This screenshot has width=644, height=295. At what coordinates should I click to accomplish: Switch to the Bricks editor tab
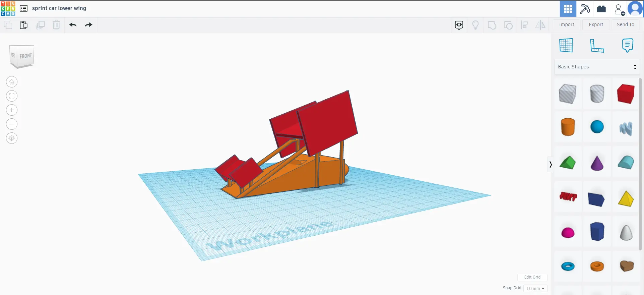coord(601,9)
